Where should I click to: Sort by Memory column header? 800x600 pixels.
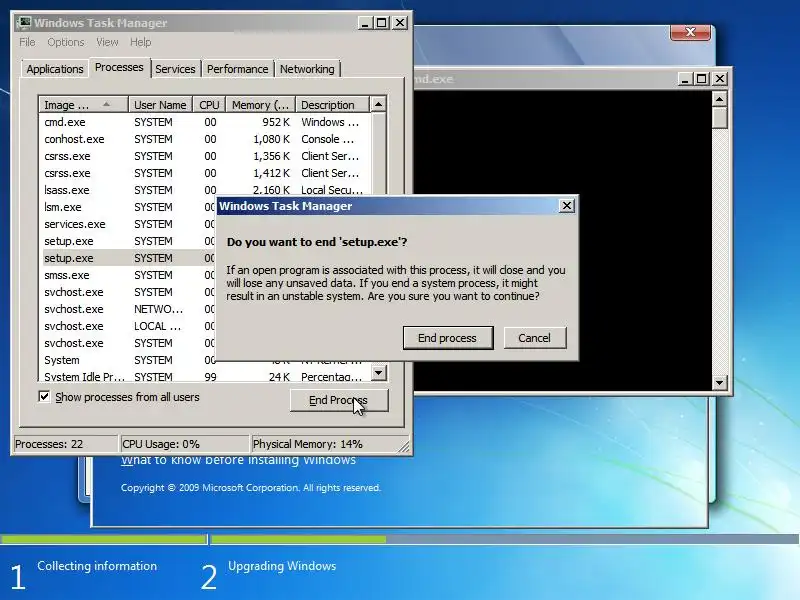261,105
